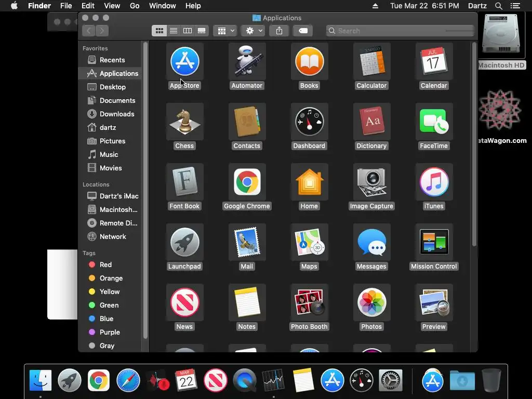Select Desktop in the sidebar
The image size is (532, 399).
tap(110, 87)
